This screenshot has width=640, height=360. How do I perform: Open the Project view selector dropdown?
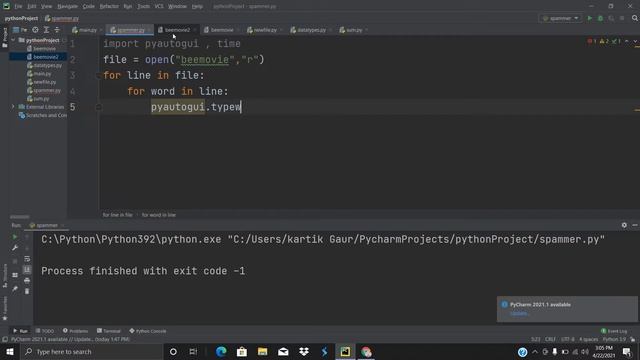(20, 30)
